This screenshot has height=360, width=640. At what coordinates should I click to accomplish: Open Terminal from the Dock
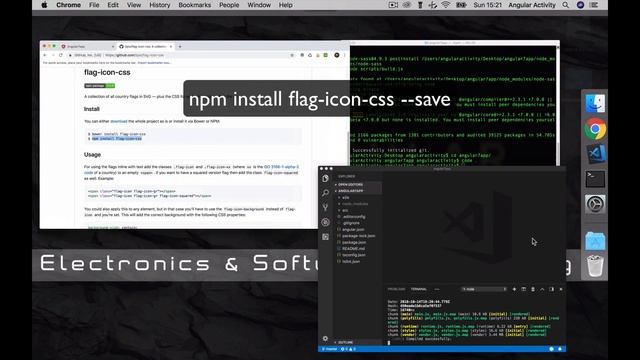(595, 179)
